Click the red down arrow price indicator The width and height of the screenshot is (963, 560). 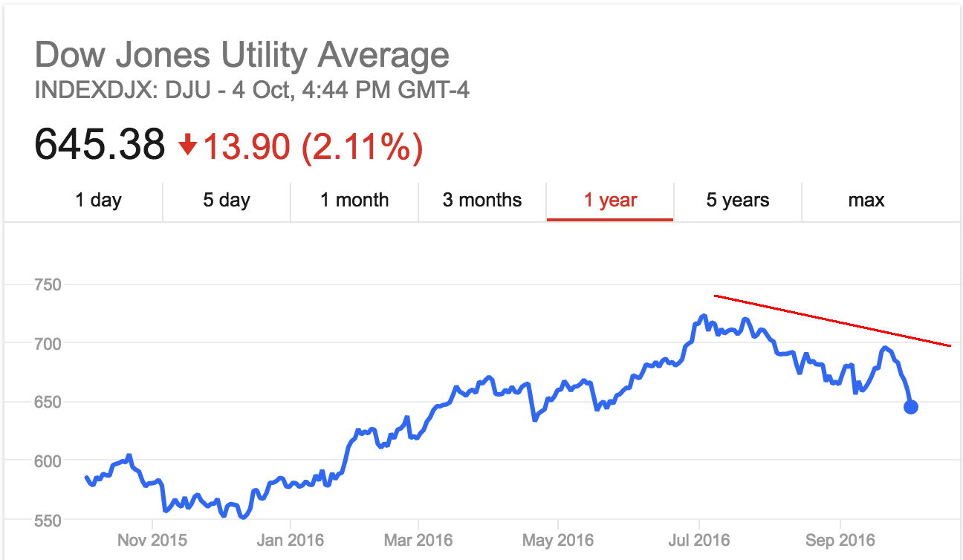point(188,146)
